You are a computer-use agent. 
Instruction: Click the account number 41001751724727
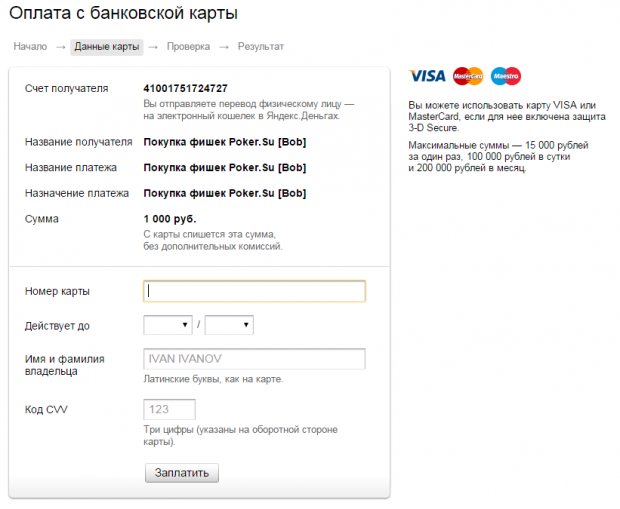pyautogui.click(x=185, y=88)
